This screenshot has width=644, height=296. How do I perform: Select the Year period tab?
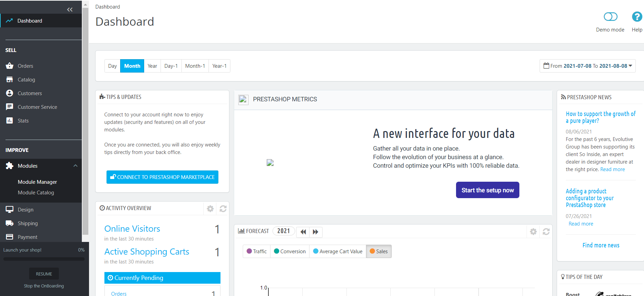pos(152,66)
